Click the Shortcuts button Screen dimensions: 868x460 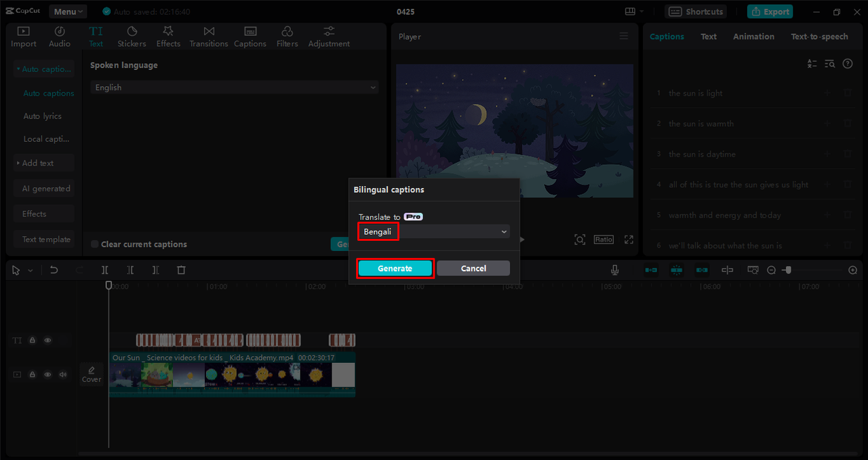click(696, 12)
